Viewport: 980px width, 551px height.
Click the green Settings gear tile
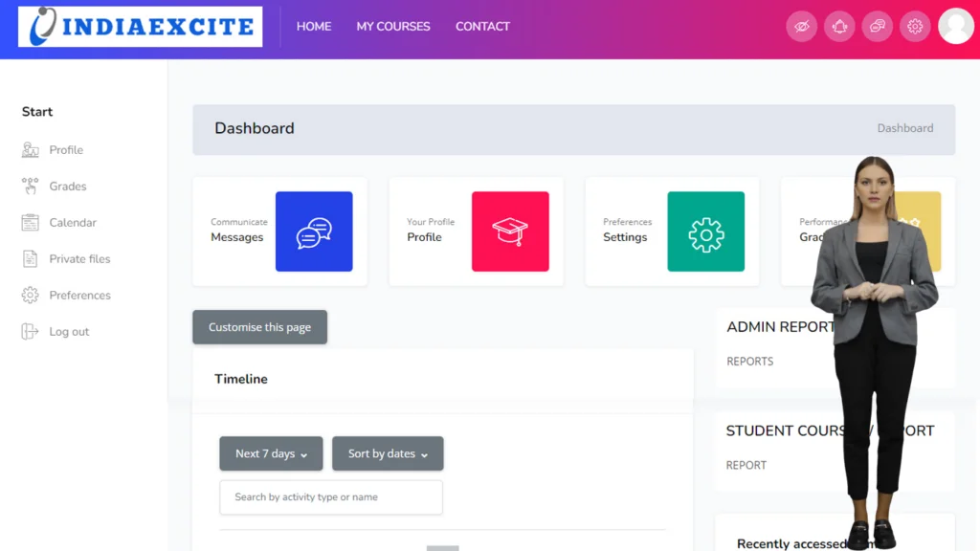(705, 231)
